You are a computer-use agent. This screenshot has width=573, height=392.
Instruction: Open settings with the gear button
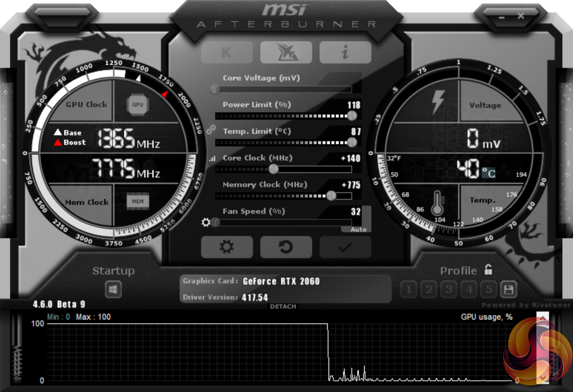(x=227, y=247)
